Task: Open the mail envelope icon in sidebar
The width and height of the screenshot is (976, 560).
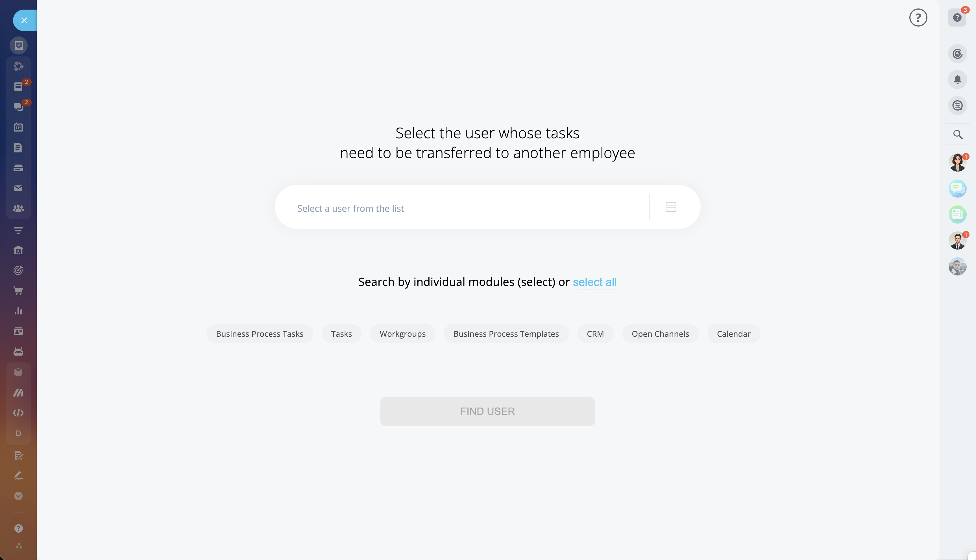Action: (x=18, y=188)
